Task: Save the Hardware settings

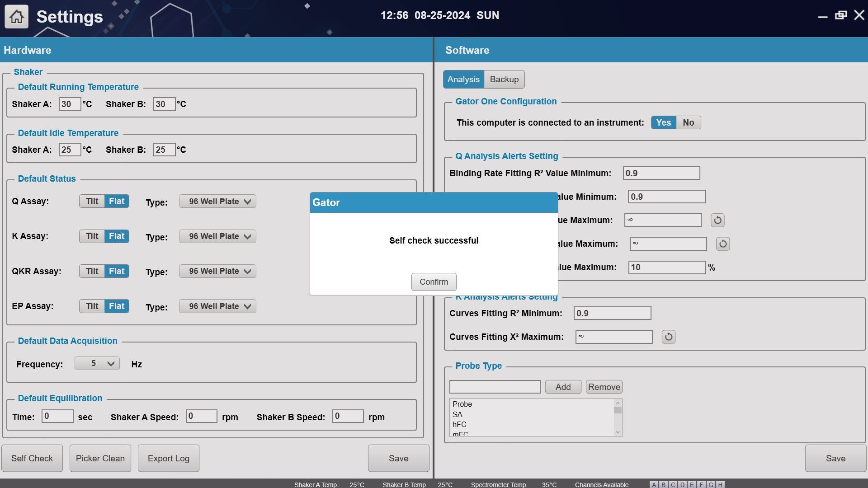Action: click(398, 458)
